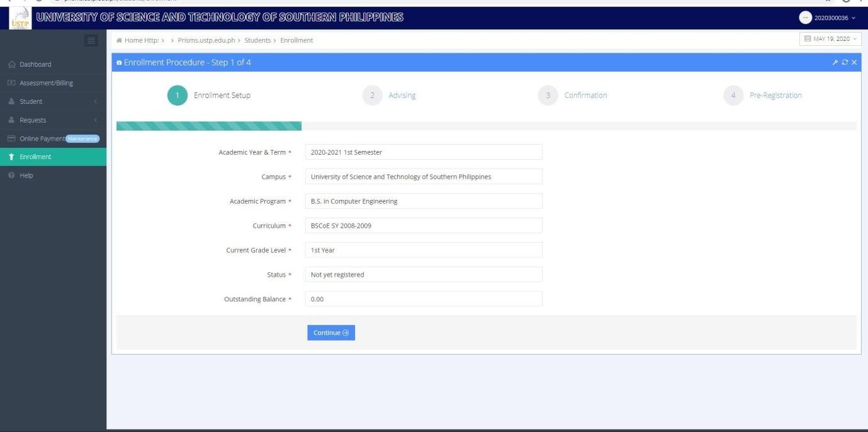Click the USTP logo in the header
Viewport: 868px width, 432px height.
[x=20, y=18]
